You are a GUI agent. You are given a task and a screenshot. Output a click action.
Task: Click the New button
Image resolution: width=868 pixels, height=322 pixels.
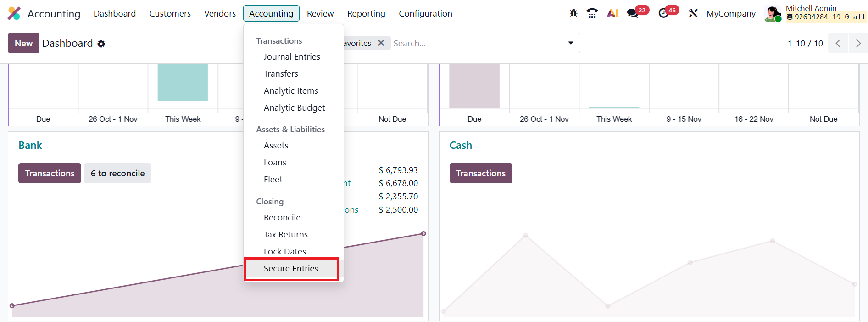[23, 43]
